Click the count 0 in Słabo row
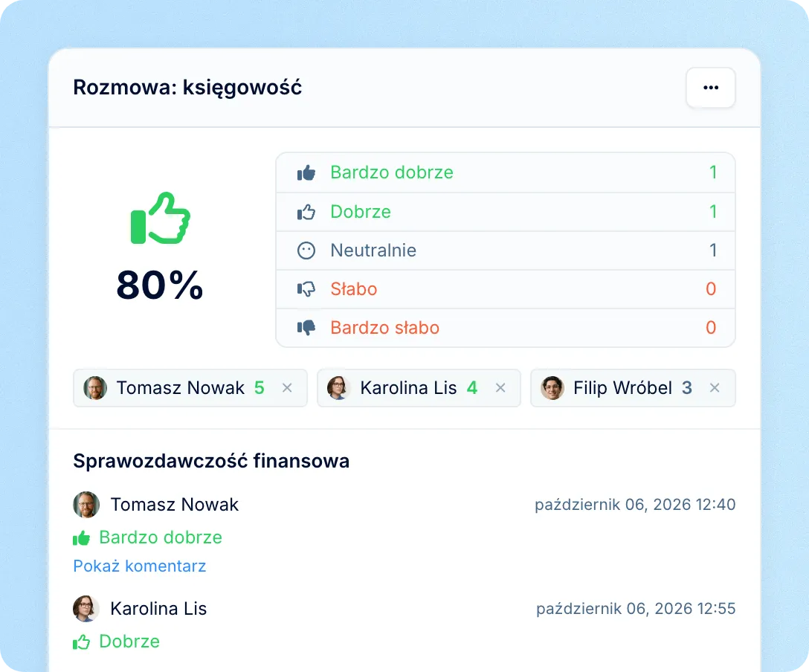Viewport: 809px width, 672px height. [711, 289]
